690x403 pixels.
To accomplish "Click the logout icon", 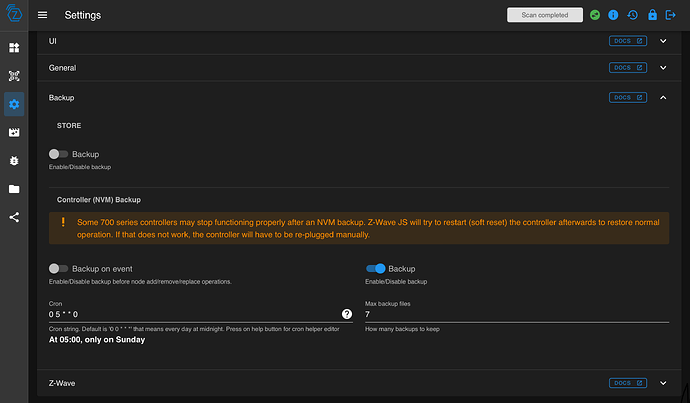I will pos(670,15).
